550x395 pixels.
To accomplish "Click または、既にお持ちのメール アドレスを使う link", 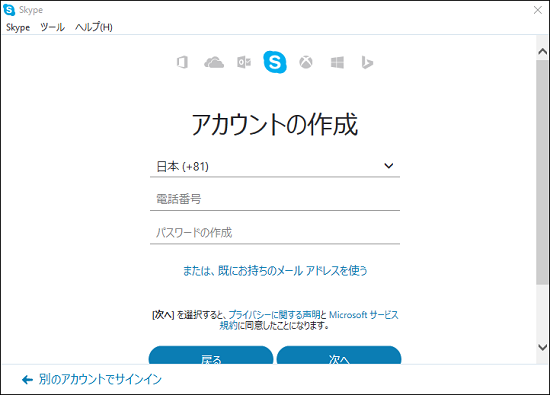I will click(275, 270).
